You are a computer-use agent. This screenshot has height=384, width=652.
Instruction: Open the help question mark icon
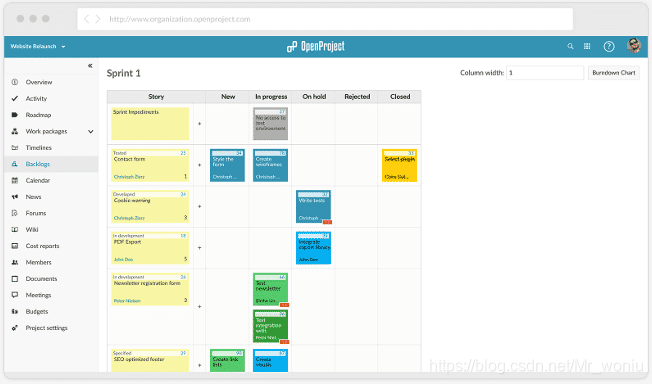[609, 47]
